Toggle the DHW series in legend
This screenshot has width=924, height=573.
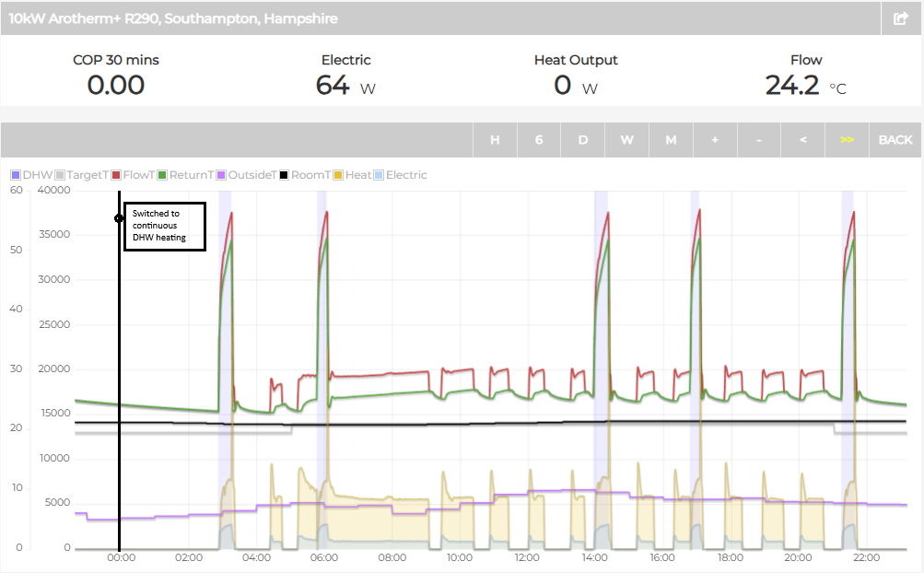[31, 175]
